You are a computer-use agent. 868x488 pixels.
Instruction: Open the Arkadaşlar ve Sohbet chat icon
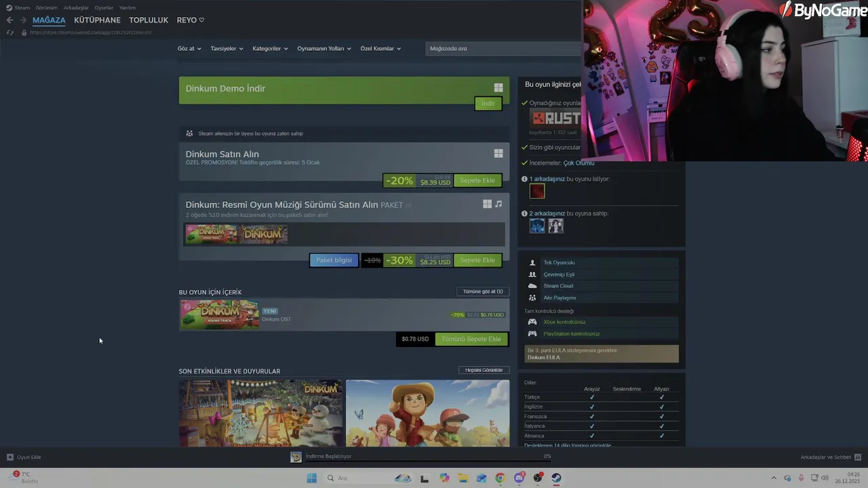(857, 457)
